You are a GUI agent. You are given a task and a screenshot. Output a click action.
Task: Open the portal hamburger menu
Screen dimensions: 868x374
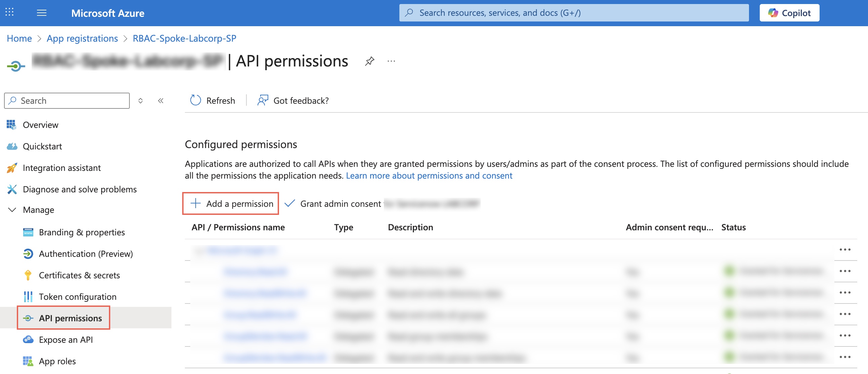click(41, 13)
